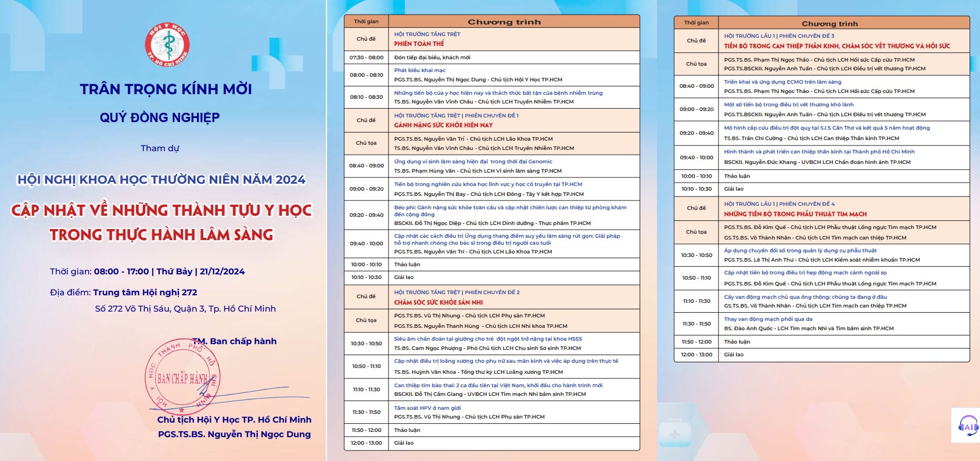Click the Hội Y Học round logo

pyautogui.click(x=167, y=45)
